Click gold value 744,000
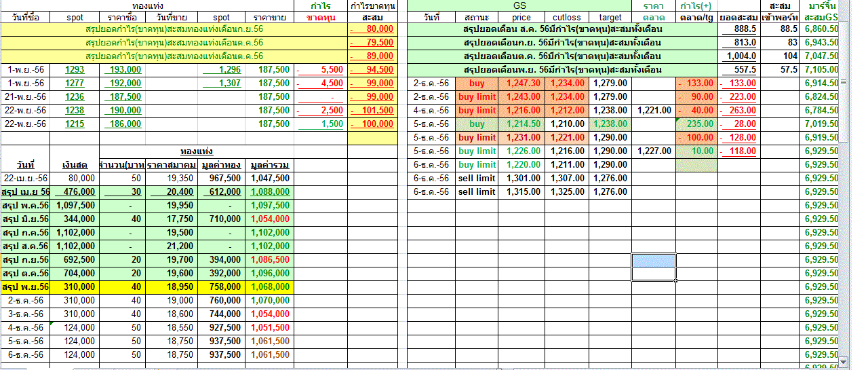Image resolution: width=868 pixels, height=370 pixels. 222,314
